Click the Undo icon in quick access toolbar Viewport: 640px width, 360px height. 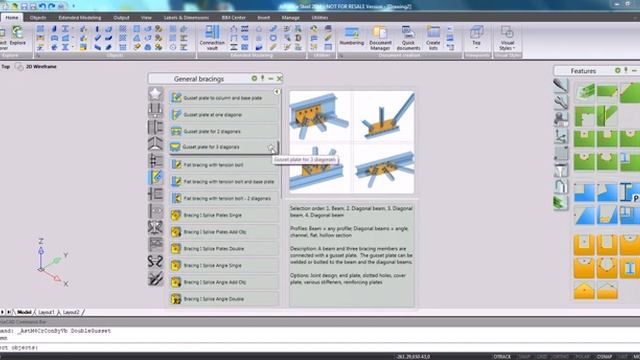coord(42,6)
